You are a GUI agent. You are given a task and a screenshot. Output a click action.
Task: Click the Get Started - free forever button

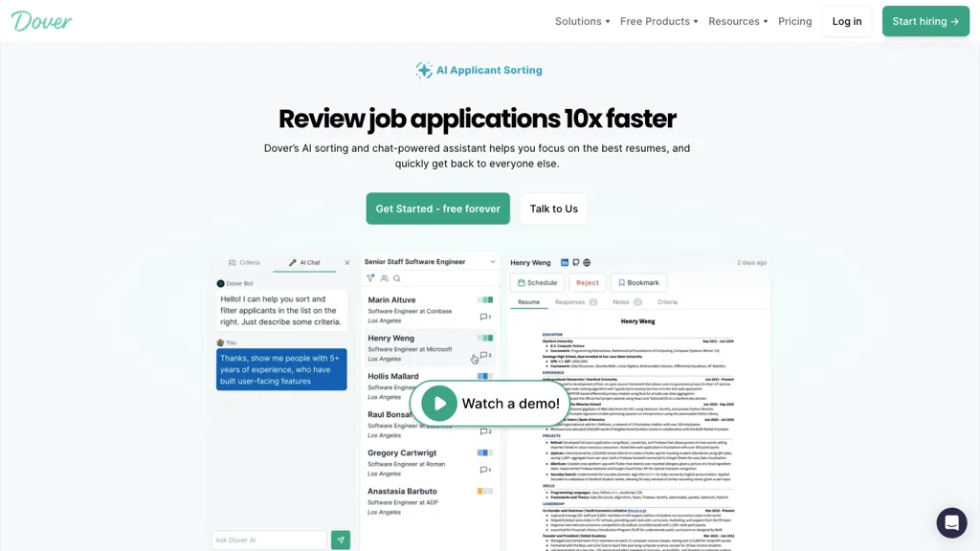(437, 209)
